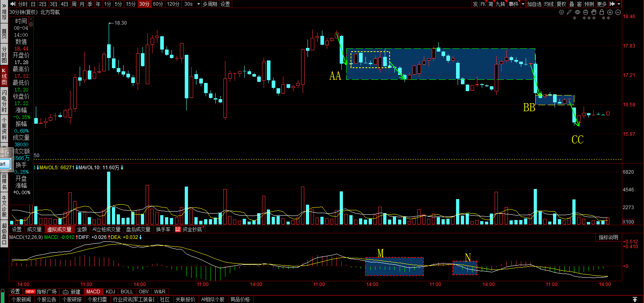
Task: Select 金额 amount tab
Action: (x=82, y=229)
